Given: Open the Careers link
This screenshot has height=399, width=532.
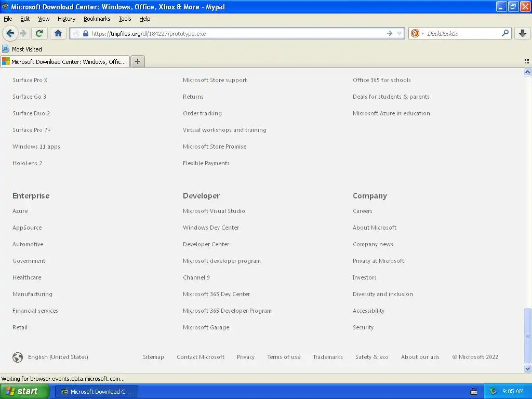Looking at the screenshot, I should (x=362, y=211).
